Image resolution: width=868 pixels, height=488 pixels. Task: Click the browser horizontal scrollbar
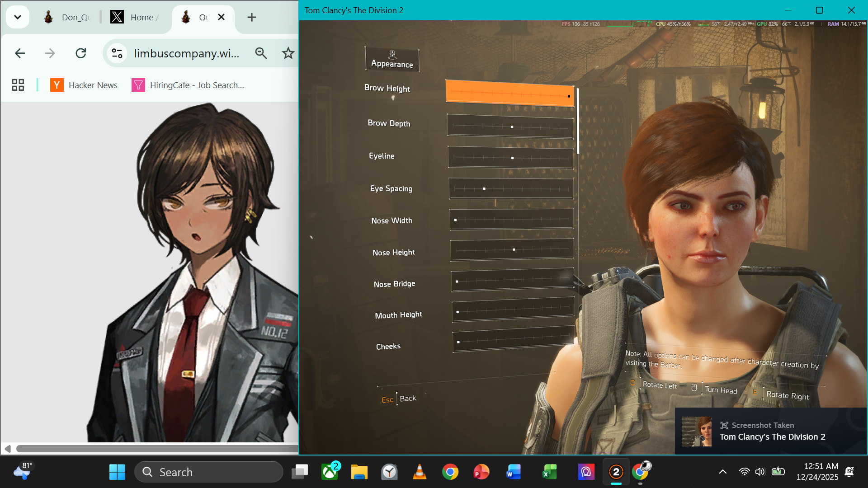[x=154, y=449]
